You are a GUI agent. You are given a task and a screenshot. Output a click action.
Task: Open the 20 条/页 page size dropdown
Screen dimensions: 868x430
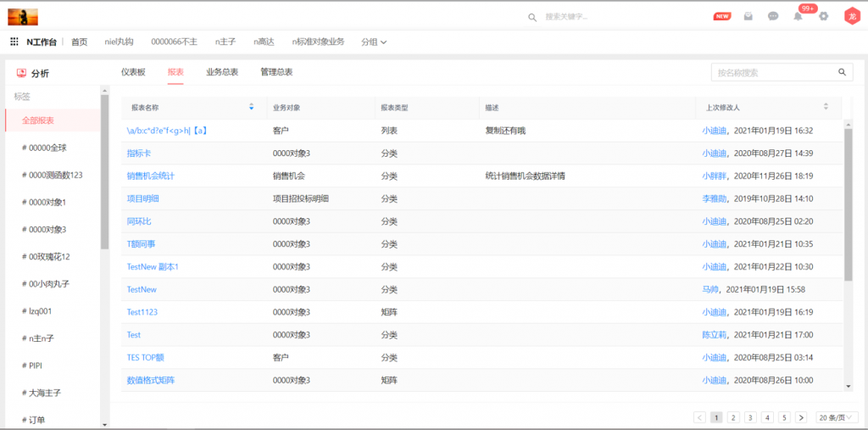point(837,417)
